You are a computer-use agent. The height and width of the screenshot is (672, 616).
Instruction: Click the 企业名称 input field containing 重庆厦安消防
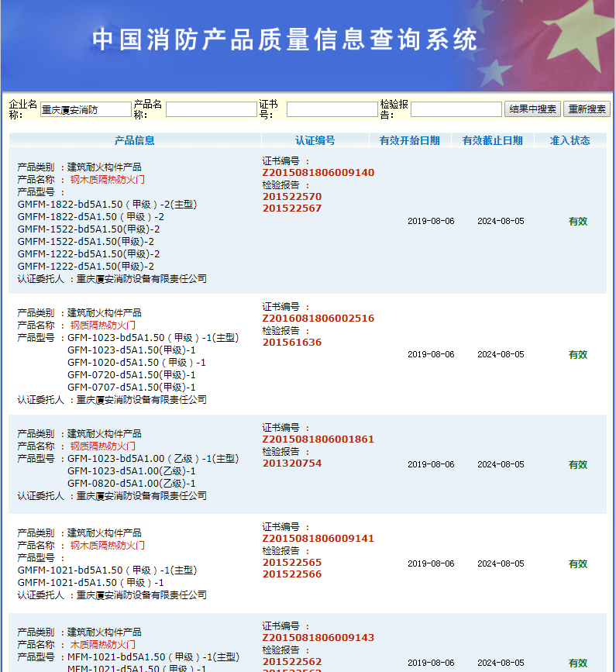coord(85,110)
